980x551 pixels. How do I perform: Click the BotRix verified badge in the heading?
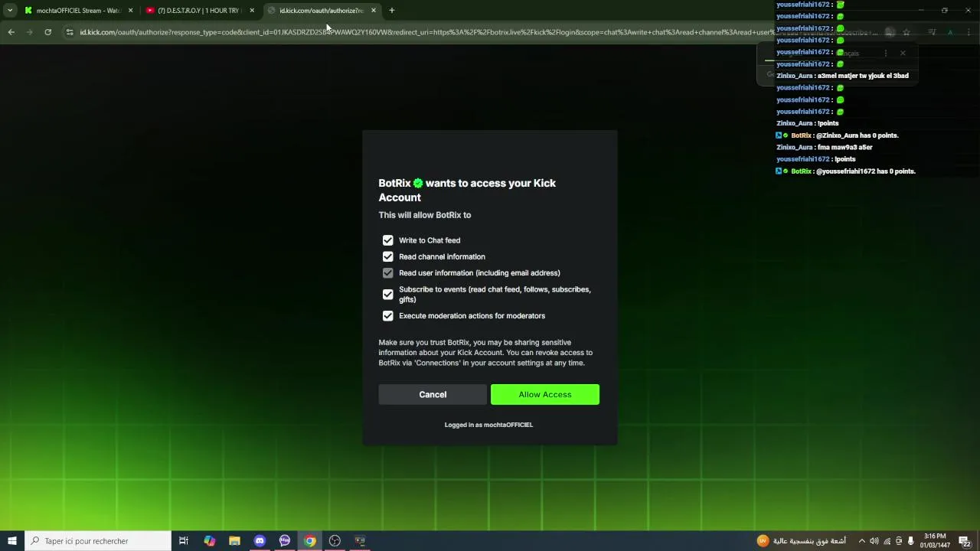[x=418, y=184]
